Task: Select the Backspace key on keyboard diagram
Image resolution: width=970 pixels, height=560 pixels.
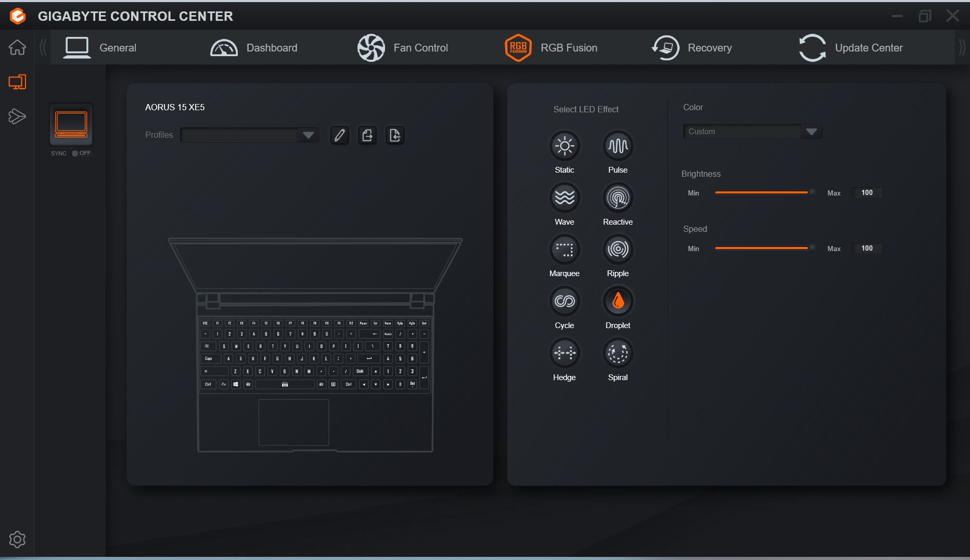Action: pyautogui.click(x=369, y=334)
